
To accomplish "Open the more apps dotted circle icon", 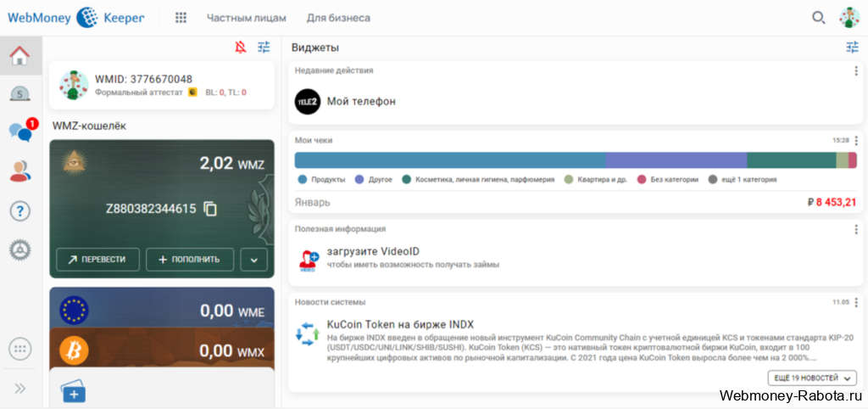I will pyautogui.click(x=20, y=349).
